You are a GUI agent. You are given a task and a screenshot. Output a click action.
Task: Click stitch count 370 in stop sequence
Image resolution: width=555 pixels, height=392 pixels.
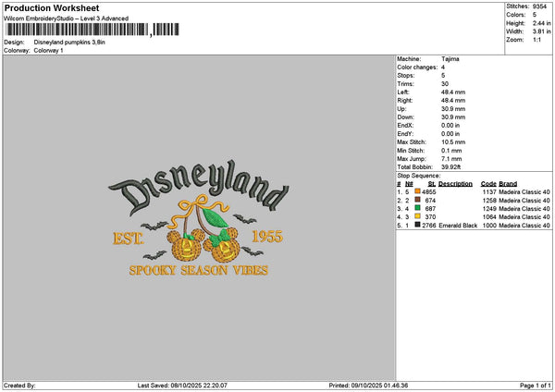point(430,217)
